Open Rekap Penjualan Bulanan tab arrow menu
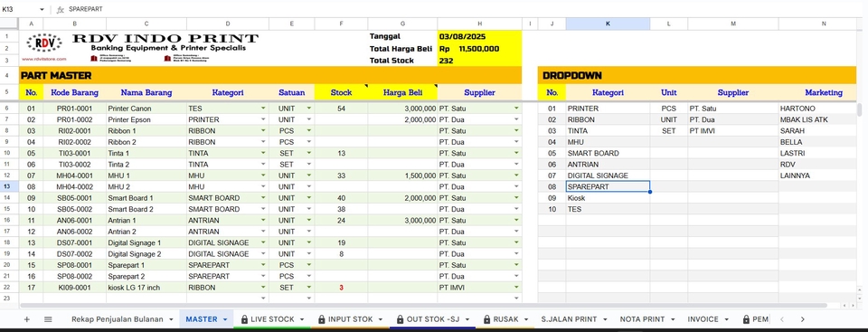The image size is (868, 332). [x=171, y=319]
